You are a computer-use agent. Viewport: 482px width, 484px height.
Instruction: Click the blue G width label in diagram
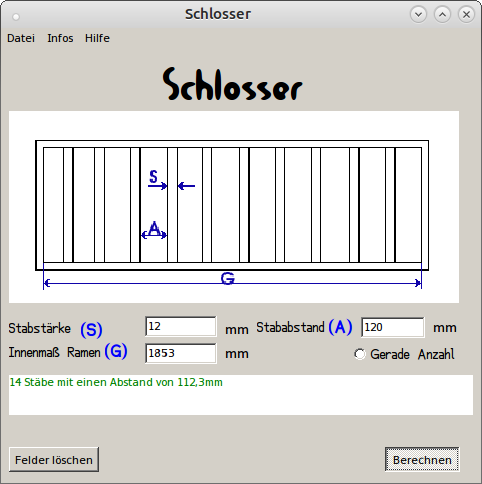pos(228,278)
